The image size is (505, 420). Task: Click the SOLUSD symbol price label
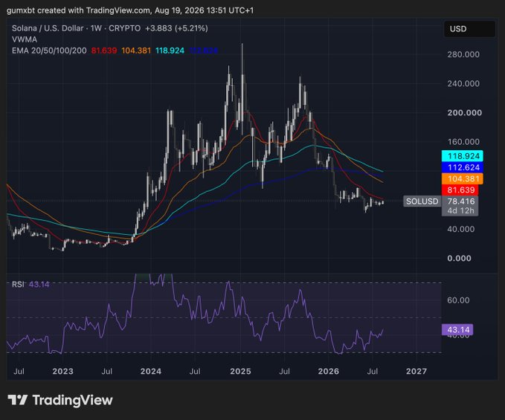pos(422,201)
